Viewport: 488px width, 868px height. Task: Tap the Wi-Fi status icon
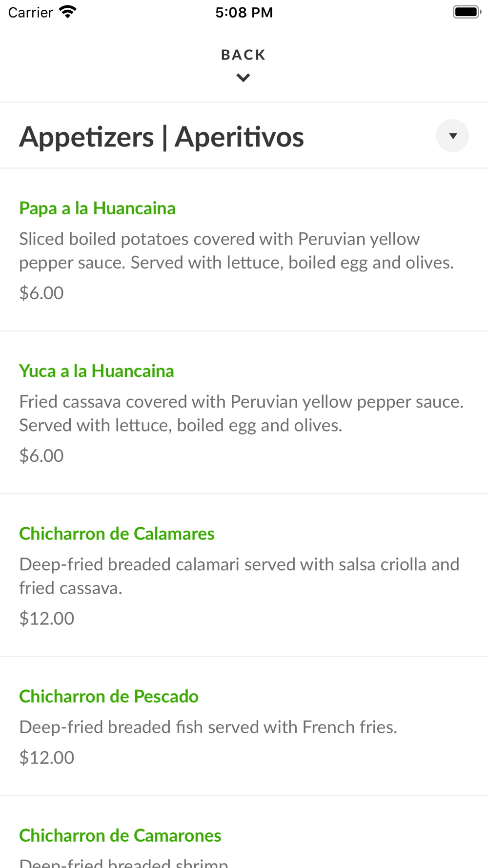pos(68,12)
